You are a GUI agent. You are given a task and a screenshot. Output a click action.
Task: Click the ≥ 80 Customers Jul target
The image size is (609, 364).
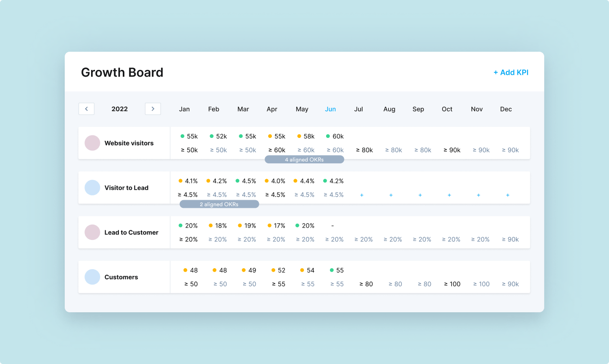tap(366, 284)
